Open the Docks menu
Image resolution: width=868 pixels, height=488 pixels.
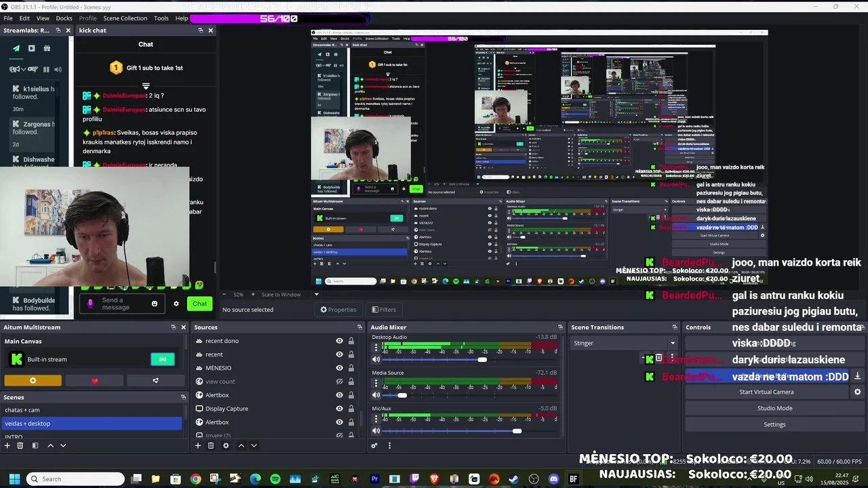(x=64, y=18)
